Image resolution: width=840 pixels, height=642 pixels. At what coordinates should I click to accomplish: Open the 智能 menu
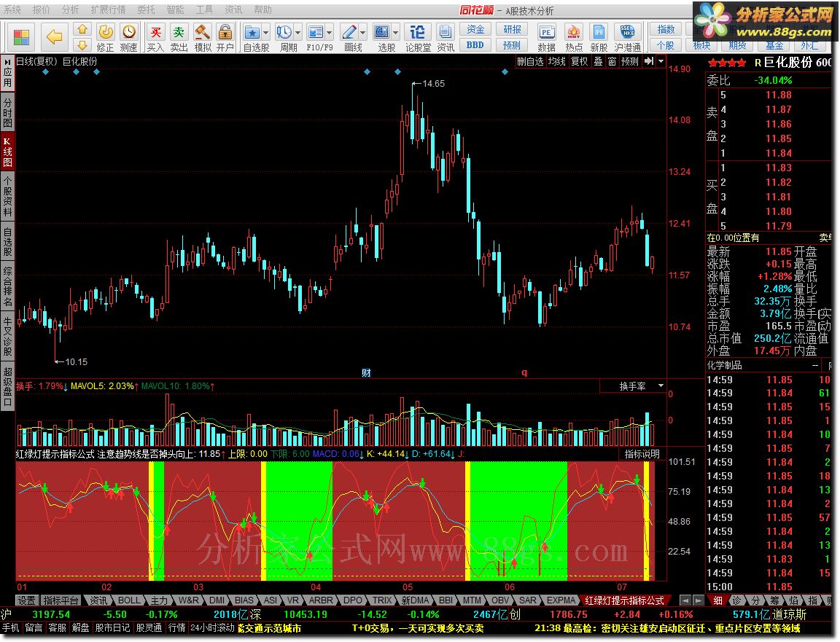click(175, 9)
